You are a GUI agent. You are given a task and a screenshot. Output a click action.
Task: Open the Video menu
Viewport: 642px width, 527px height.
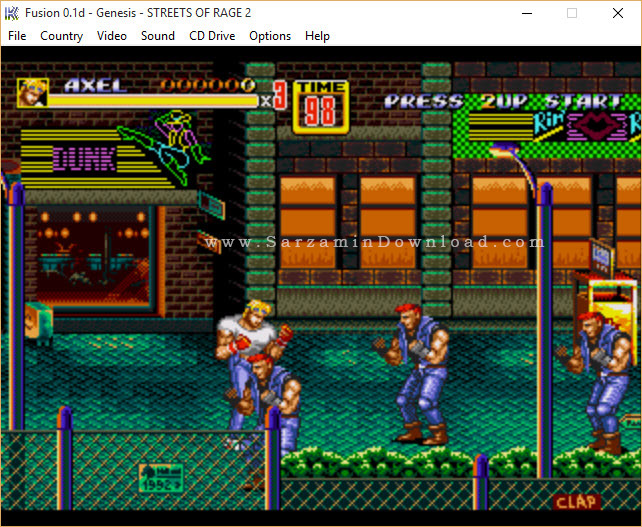112,36
